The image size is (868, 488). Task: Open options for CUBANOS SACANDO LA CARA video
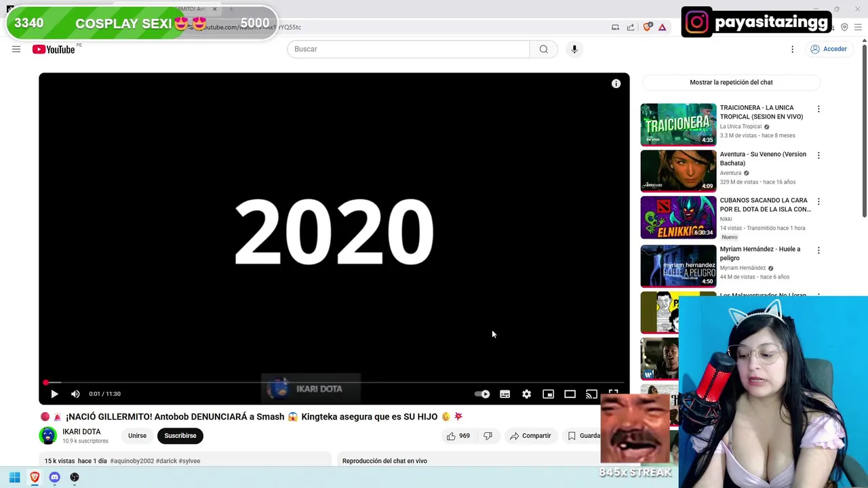pyautogui.click(x=818, y=201)
